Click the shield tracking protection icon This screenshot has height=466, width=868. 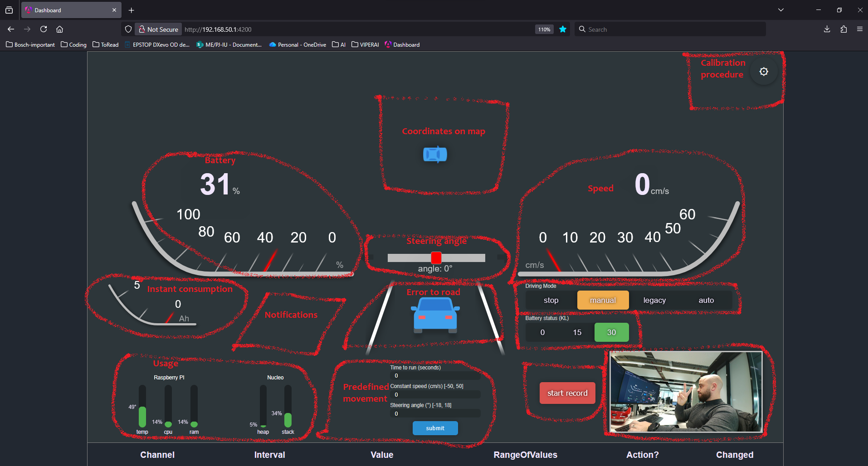coord(128,29)
